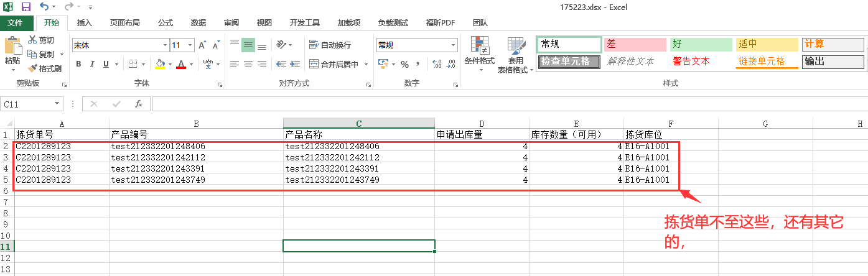Apply percent style with % icon

click(404, 64)
